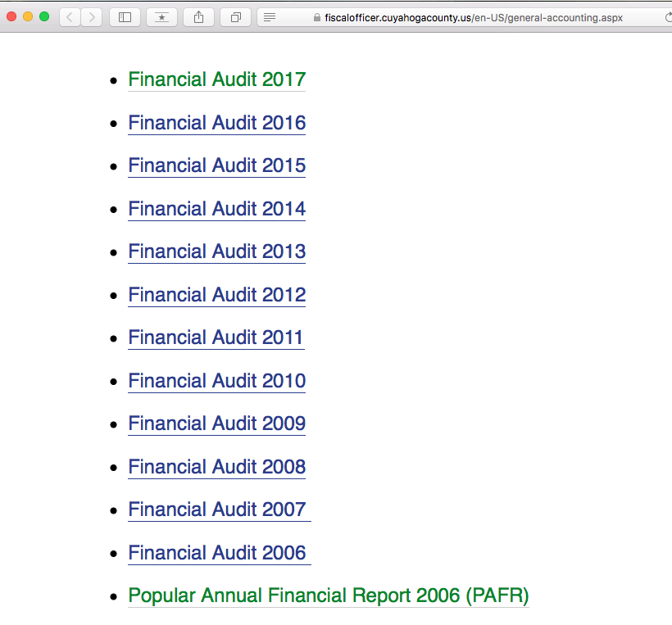Click the Financial Audit 2011 link
This screenshot has height=625, width=672.
pyautogui.click(x=215, y=337)
